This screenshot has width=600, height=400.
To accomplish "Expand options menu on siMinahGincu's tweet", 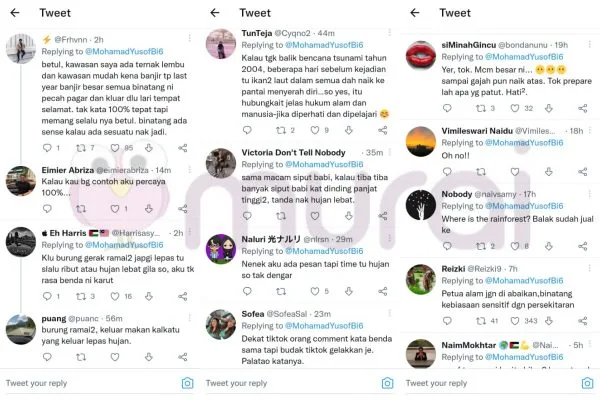I will click(589, 44).
